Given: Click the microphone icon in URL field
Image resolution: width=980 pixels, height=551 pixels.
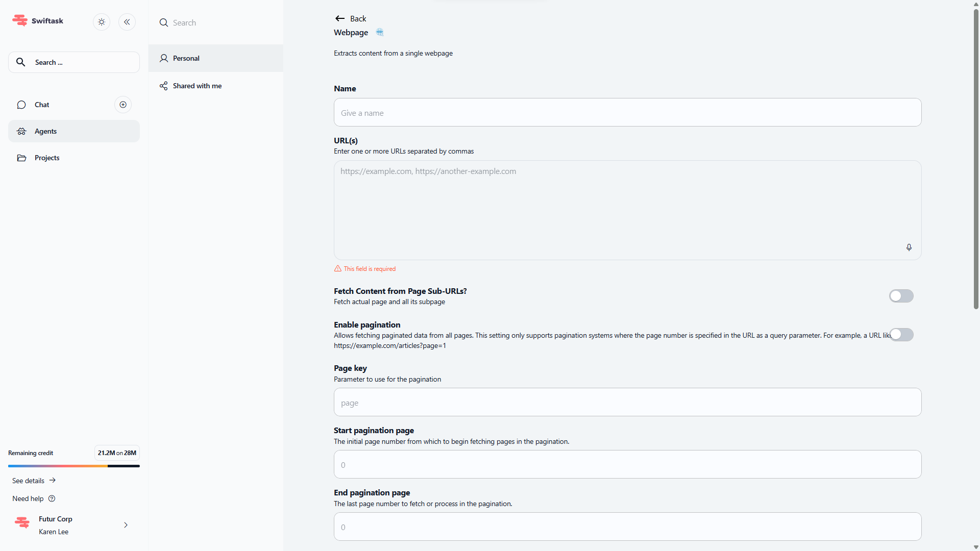Looking at the screenshot, I should tap(909, 247).
